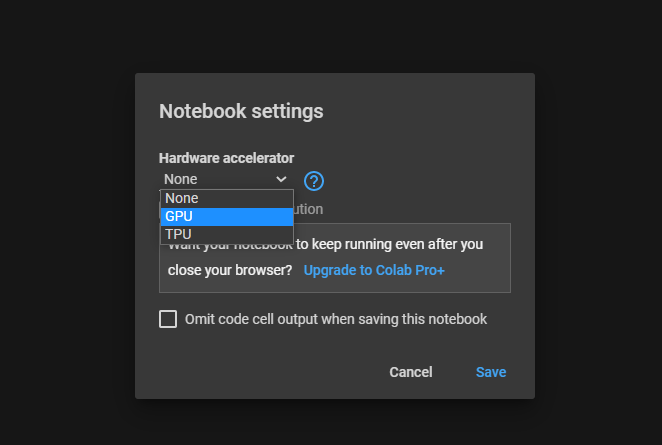Click the select box currently showing None

(x=220, y=180)
